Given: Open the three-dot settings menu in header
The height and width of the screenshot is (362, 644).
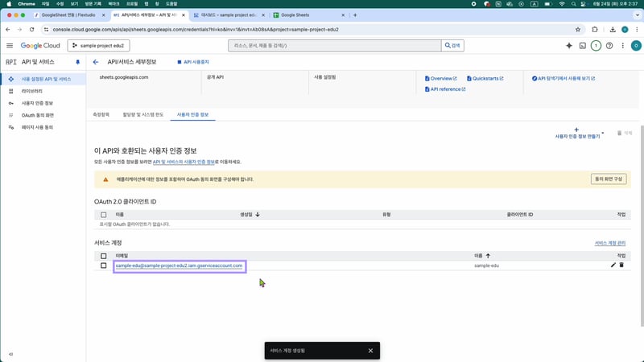Looking at the screenshot, I should click(622, 46).
